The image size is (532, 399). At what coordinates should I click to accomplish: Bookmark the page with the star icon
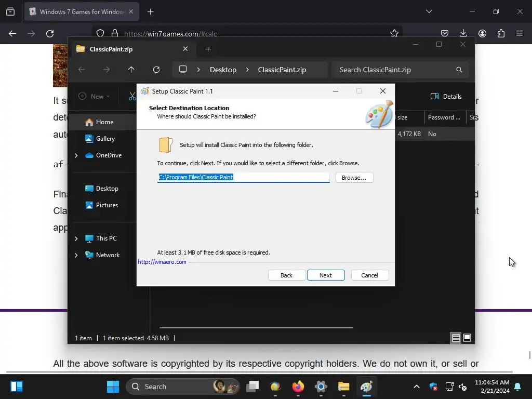pos(394,33)
